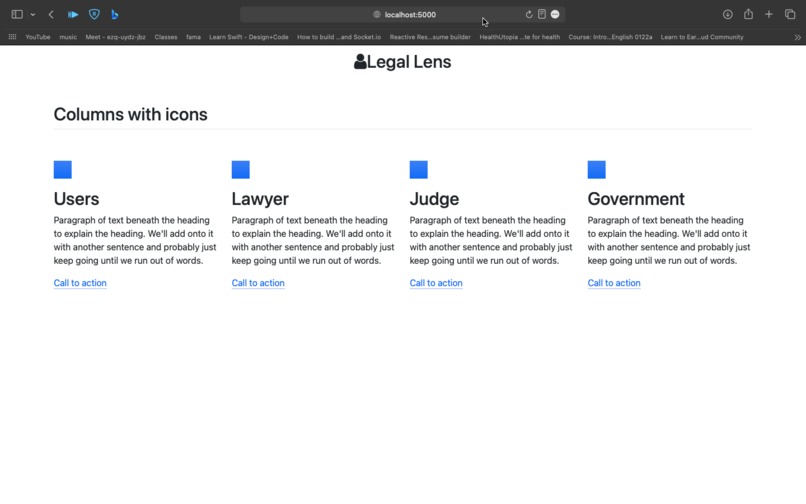Click the localhost:5000 address bar
The width and height of the screenshot is (806, 504).
point(402,14)
